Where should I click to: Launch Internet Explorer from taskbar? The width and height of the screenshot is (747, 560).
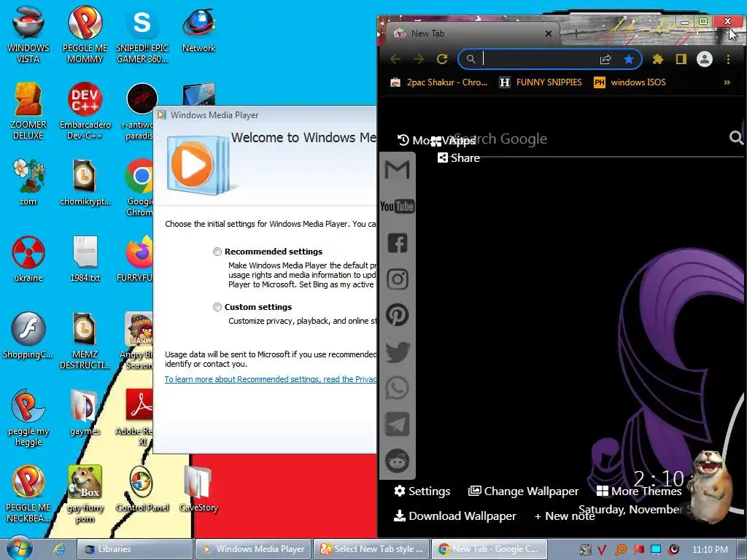tap(58, 549)
